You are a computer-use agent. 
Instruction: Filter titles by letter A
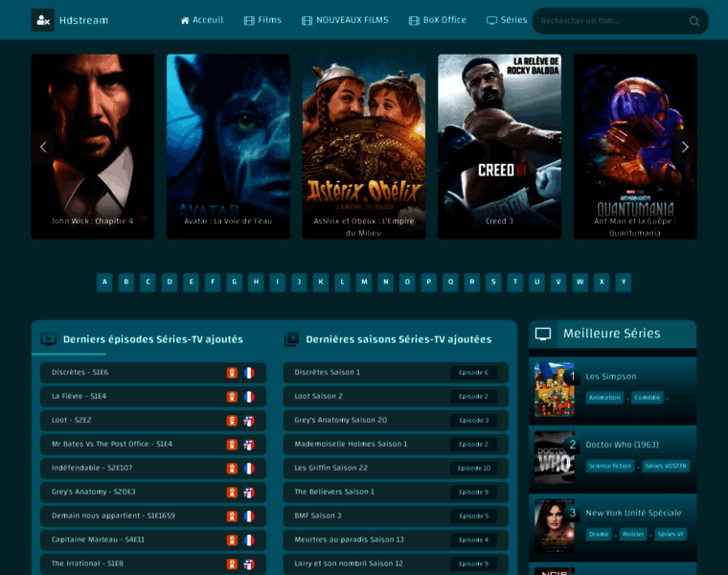point(104,282)
